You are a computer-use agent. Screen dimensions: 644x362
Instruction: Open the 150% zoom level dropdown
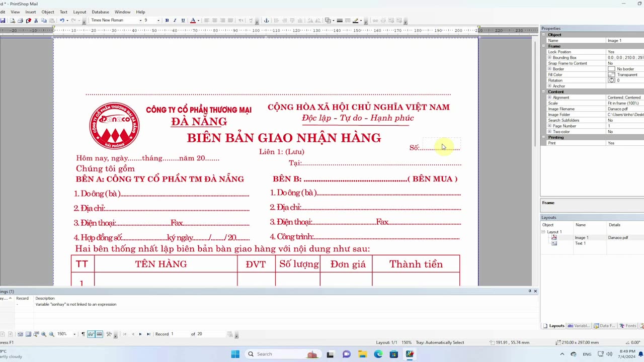[74, 334]
